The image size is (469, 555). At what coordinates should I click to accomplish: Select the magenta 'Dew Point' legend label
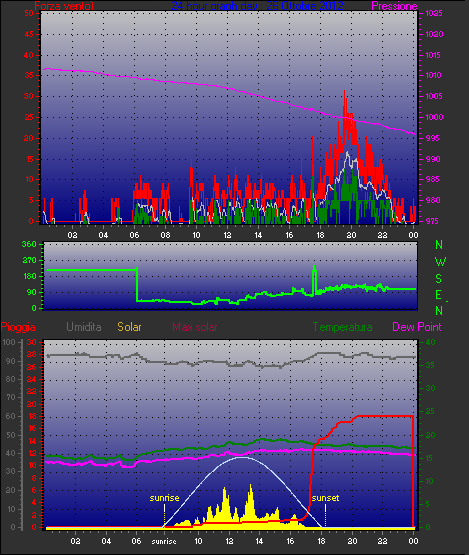click(417, 327)
